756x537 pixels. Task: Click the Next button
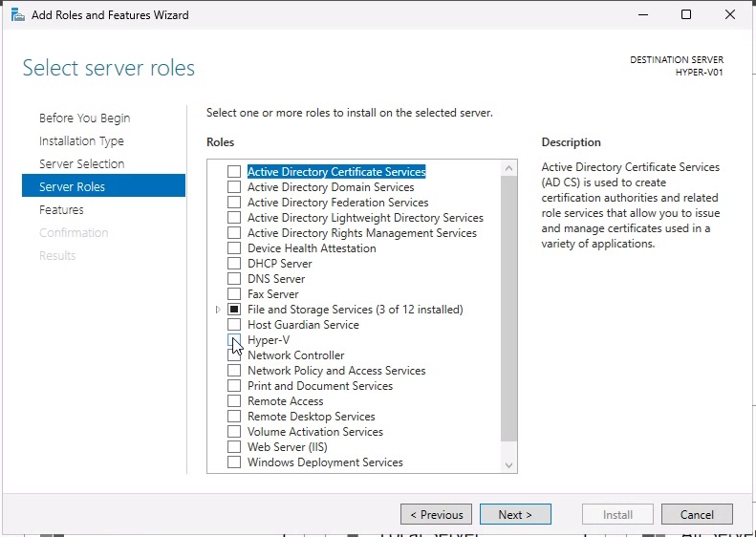pos(515,514)
